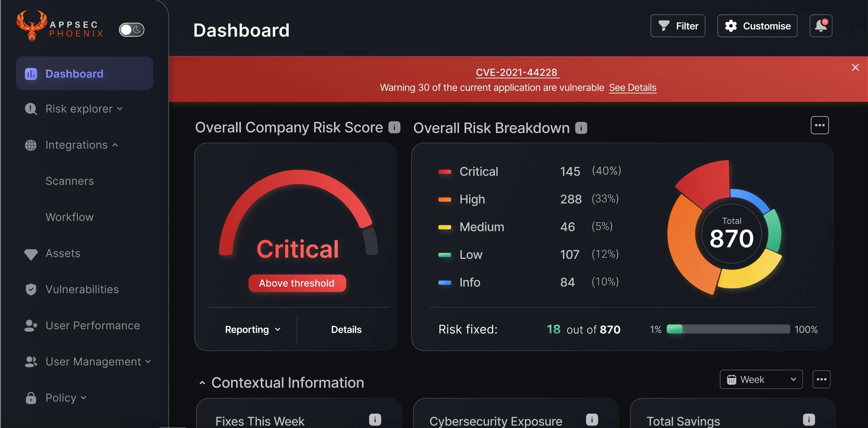Open the Workflow section

(x=69, y=217)
